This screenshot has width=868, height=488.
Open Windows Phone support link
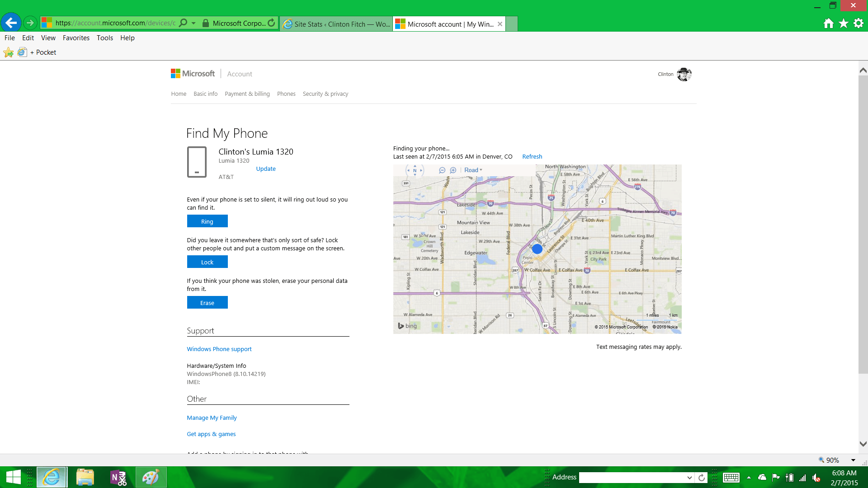[219, 349]
